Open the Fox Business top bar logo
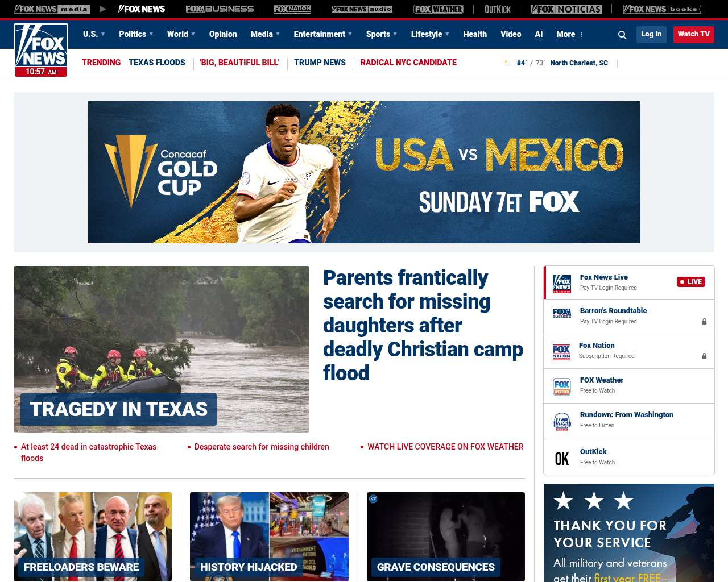The height and width of the screenshot is (582, 728). pos(220,9)
